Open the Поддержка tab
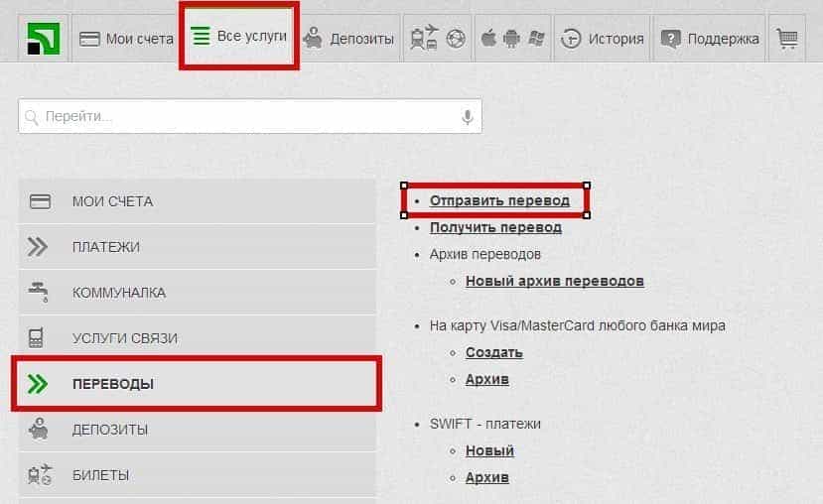Viewport: 823px width, 504px height. click(x=711, y=39)
